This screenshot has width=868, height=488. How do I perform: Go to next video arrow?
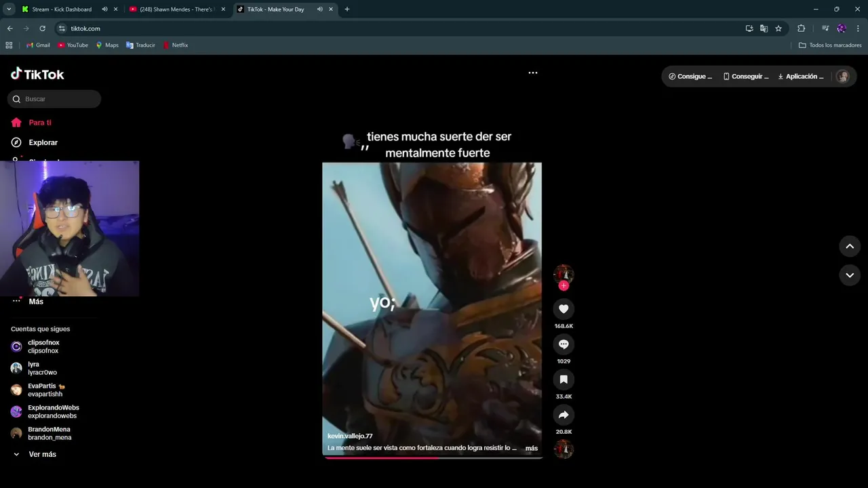coord(850,275)
